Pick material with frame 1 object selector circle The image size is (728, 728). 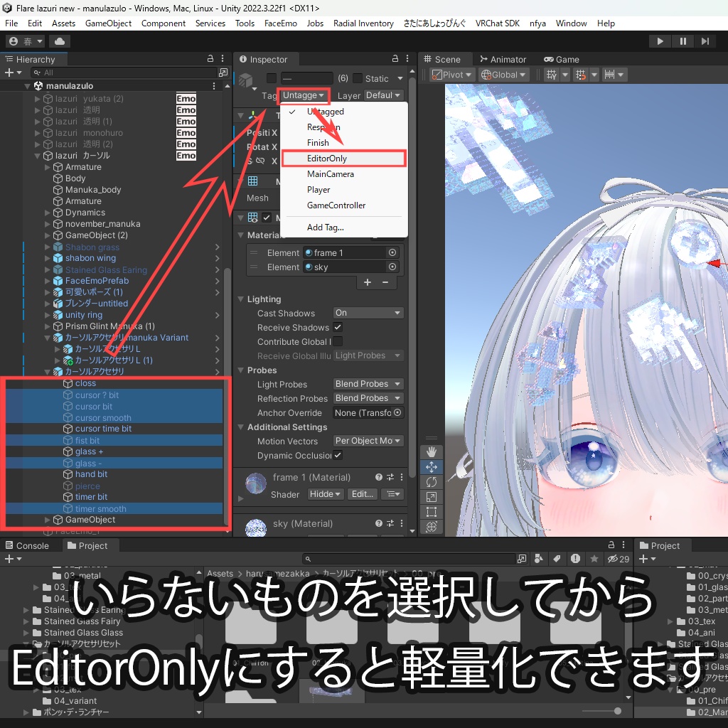(392, 252)
